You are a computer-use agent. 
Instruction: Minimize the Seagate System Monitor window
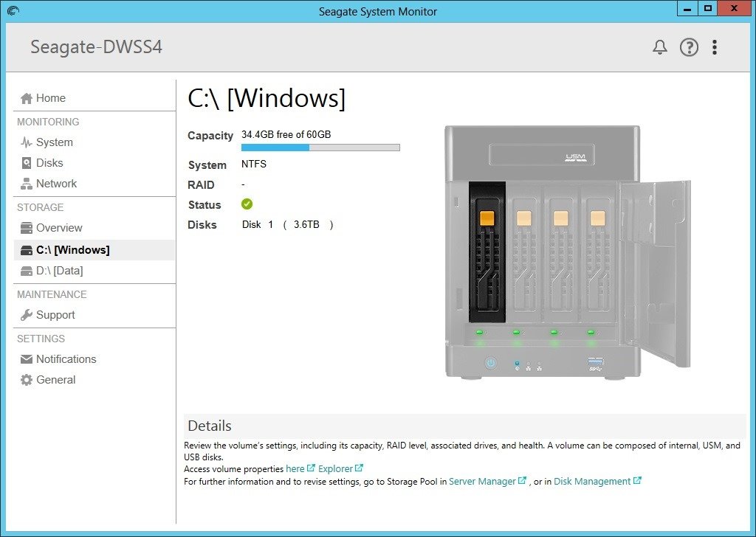coord(687,8)
